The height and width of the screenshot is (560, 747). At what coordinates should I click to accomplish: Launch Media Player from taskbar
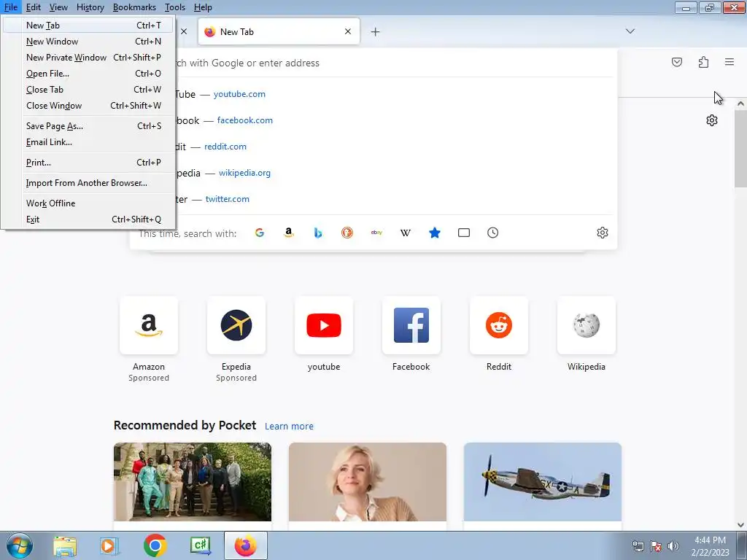coord(109,545)
